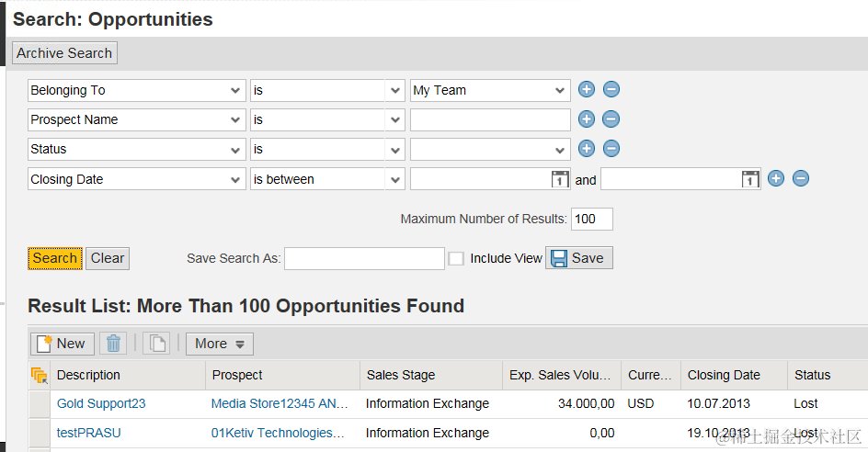Image resolution: width=868 pixels, height=452 pixels.
Task: Open the 'is between' operator dropdown
Action: tap(395, 179)
